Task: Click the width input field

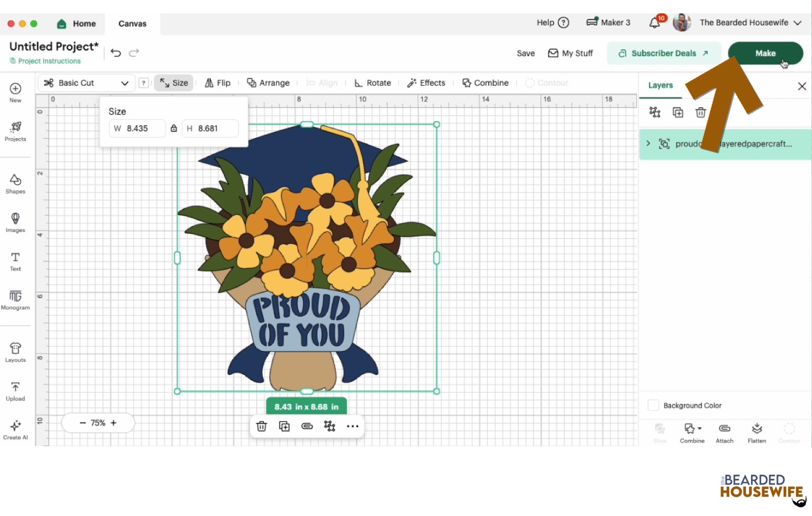Action: click(x=138, y=128)
